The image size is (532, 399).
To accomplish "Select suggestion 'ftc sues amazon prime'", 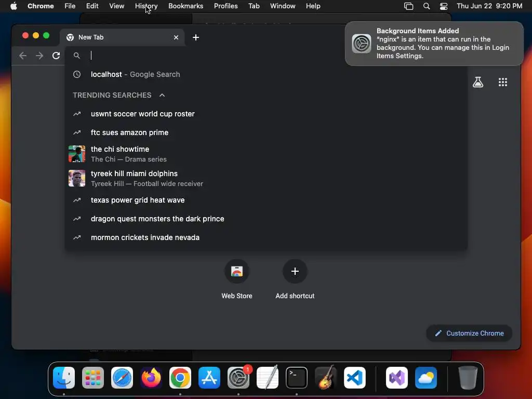I will [x=266, y=132].
